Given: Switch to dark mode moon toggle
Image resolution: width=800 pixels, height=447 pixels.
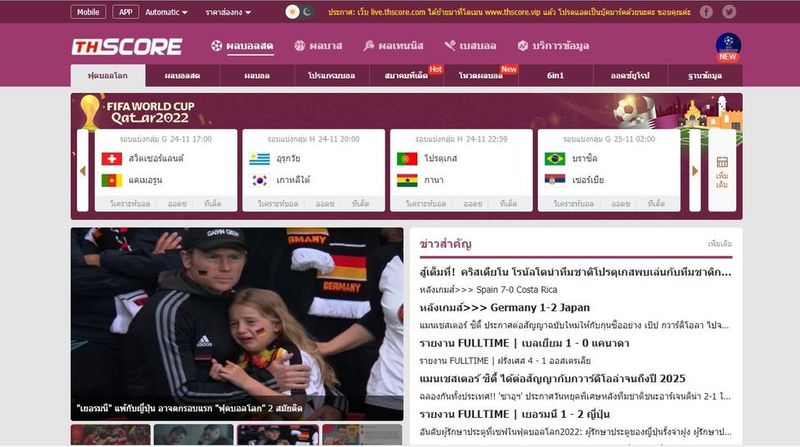Looking at the screenshot, I should click(x=307, y=12).
